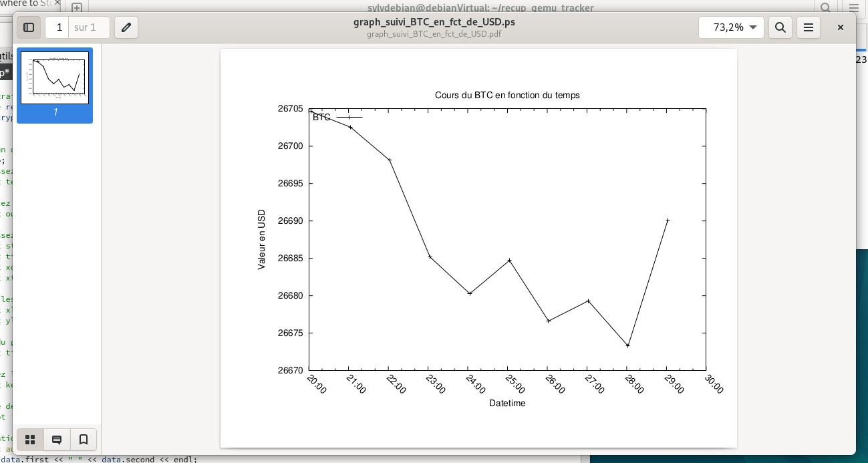Switch sidebar to bookmarks view
The height and width of the screenshot is (463, 868).
(84, 440)
